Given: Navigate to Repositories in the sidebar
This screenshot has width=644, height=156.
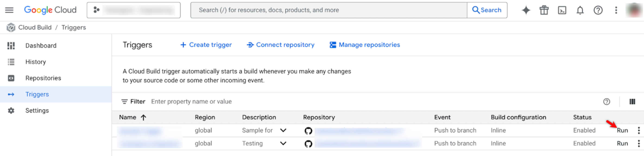Looking at the screenshot, I should click(43, 78).
